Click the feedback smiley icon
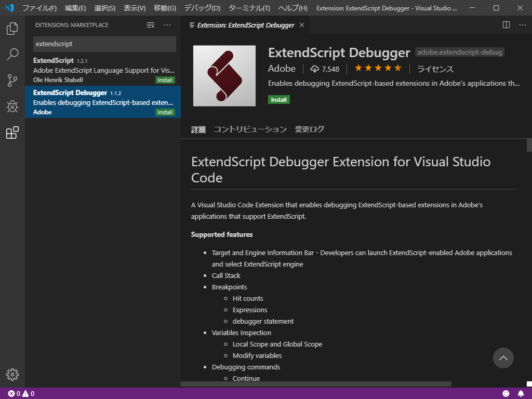The image size is (532, 399). coord(506,393)
